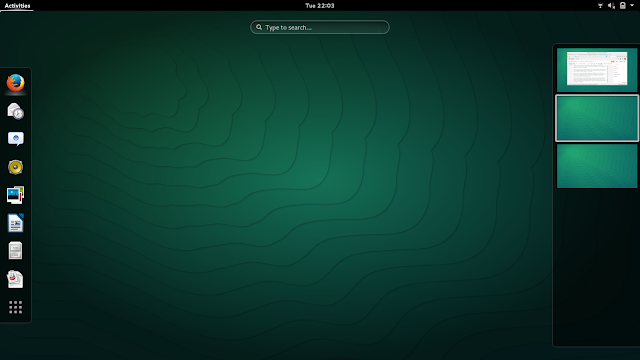
Task: Open the Empathy chat bubble icon
Action: [16, 139]
